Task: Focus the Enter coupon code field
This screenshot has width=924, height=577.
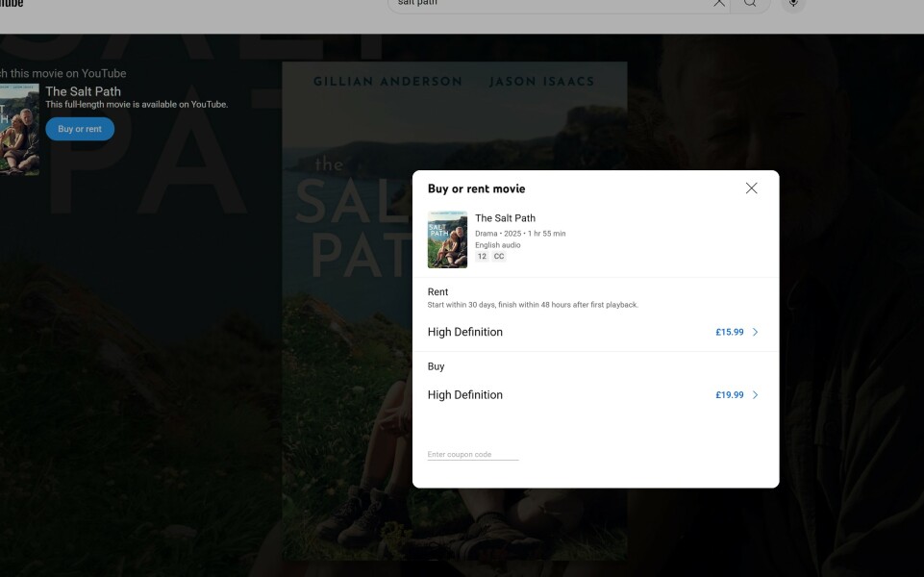Action: (x=472, y=454)
